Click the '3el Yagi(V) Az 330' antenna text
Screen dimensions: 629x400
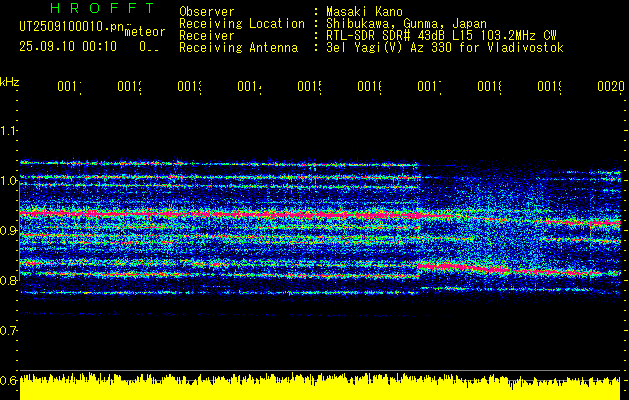(445, 48)
